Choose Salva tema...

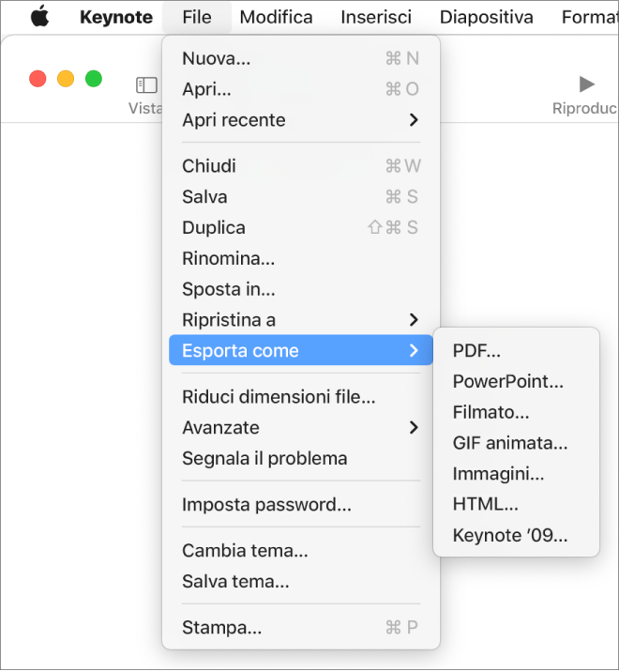point(301,582)
